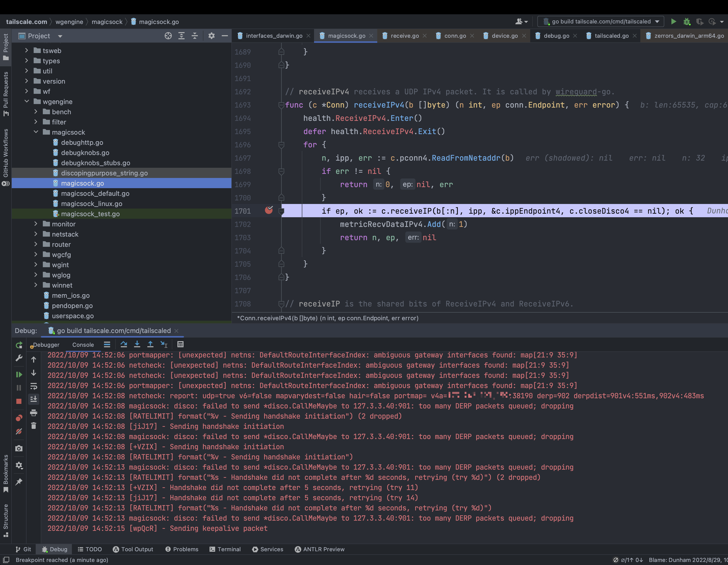Click the wgengine breadcrumb

(x=69, y=22)
